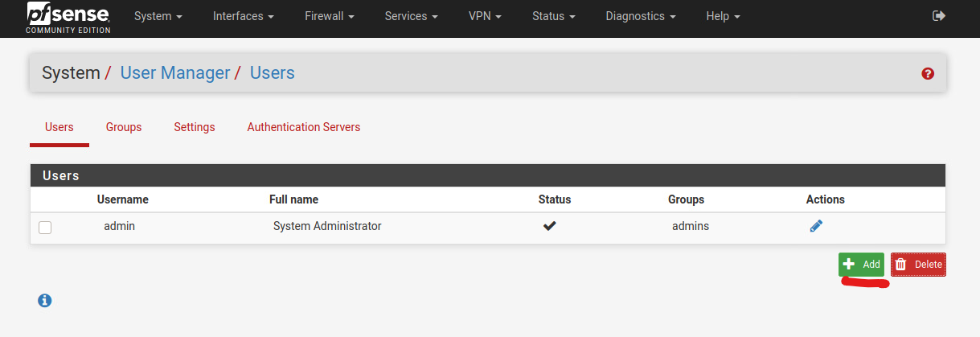Click the green Add user button
Screen dimensions: 980x337
861,265
